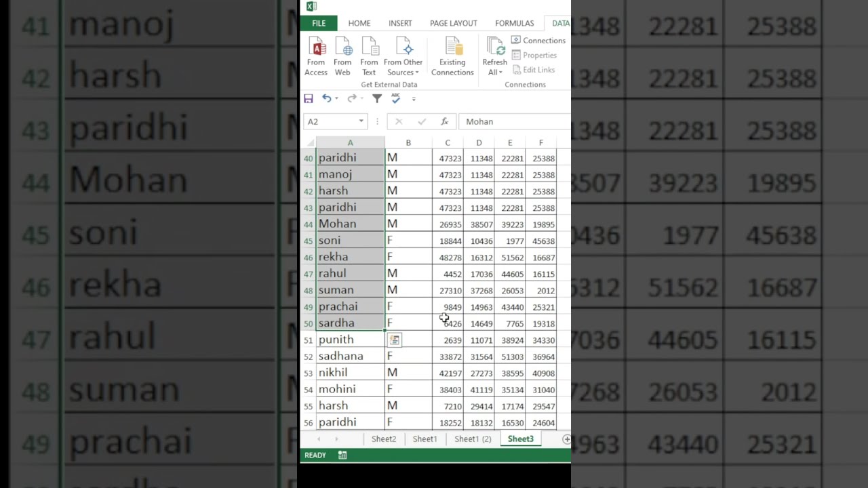Click cell containing suman
Viewport: 868px width, 488px height.
click(350, 290)
